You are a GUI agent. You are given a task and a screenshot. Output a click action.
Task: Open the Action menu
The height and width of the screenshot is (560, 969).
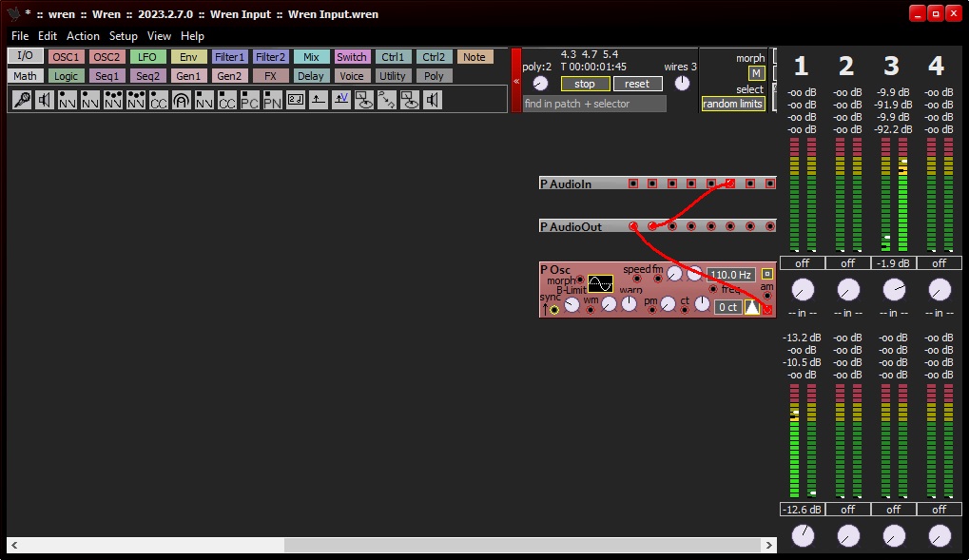tap(83, 36)
